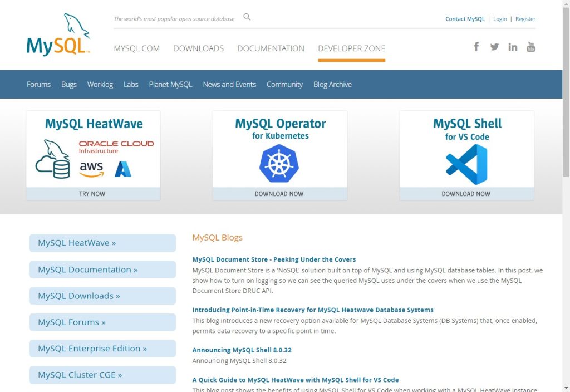Go to Bugs in blue navbar
Image resolution: width=570 pixels, height=392 pixels.
68,85
